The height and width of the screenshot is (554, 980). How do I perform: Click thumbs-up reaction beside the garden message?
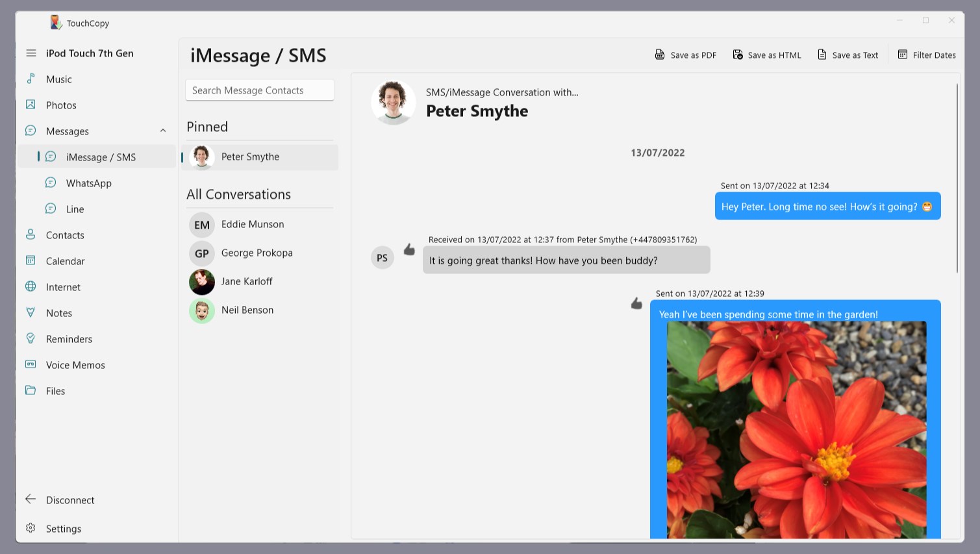[x=636, y=303]
